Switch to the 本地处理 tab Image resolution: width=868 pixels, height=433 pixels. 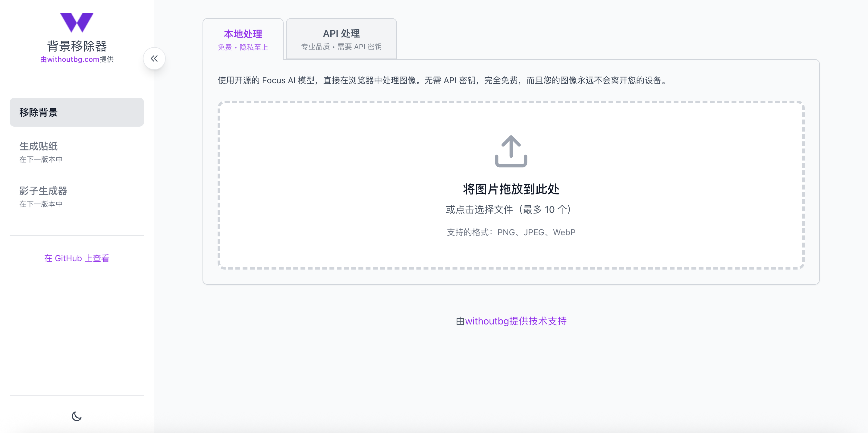click(x=243, y=34)
